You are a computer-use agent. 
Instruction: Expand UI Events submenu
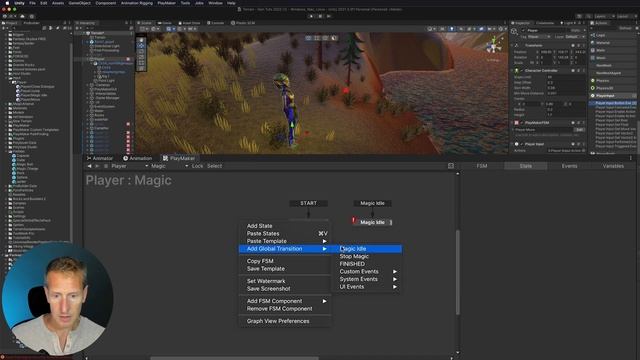[368, 287]
